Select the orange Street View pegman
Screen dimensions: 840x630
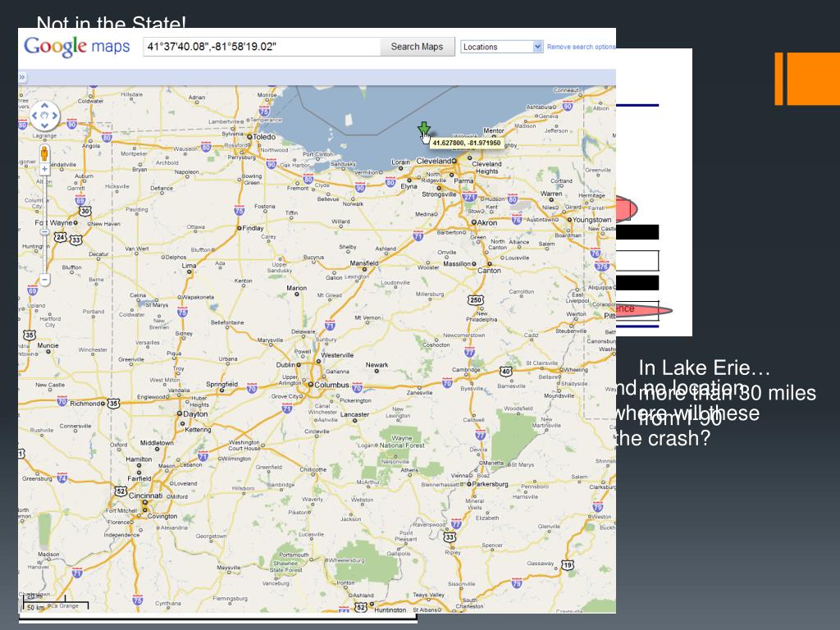(44, 154)
